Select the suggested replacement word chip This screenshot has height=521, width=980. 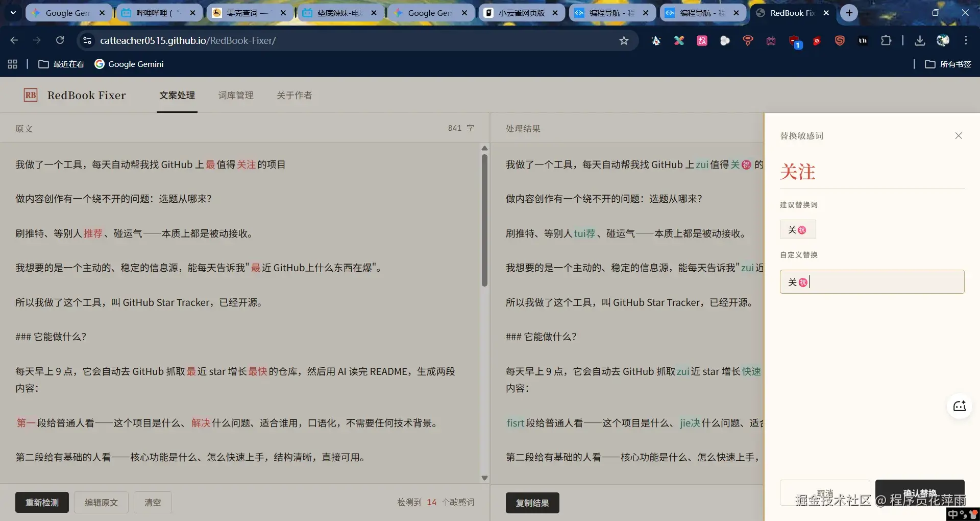point(798,229)
